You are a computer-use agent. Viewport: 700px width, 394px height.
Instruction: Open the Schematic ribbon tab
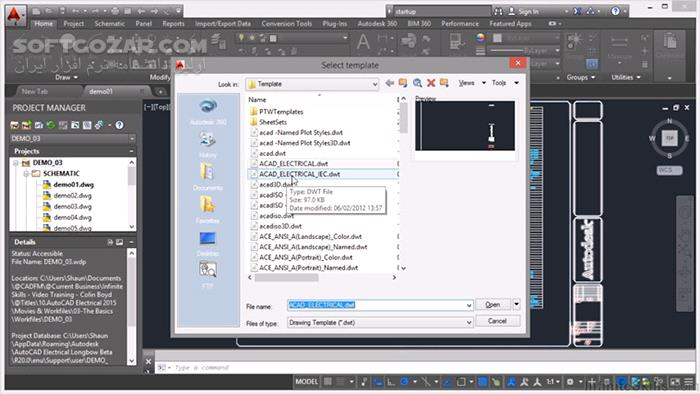109,24
